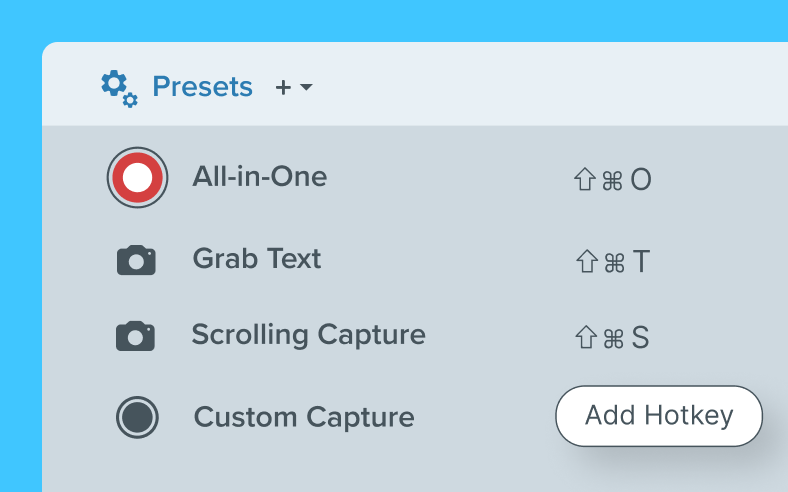Click the red All-in-One record icon

(137, 178)
